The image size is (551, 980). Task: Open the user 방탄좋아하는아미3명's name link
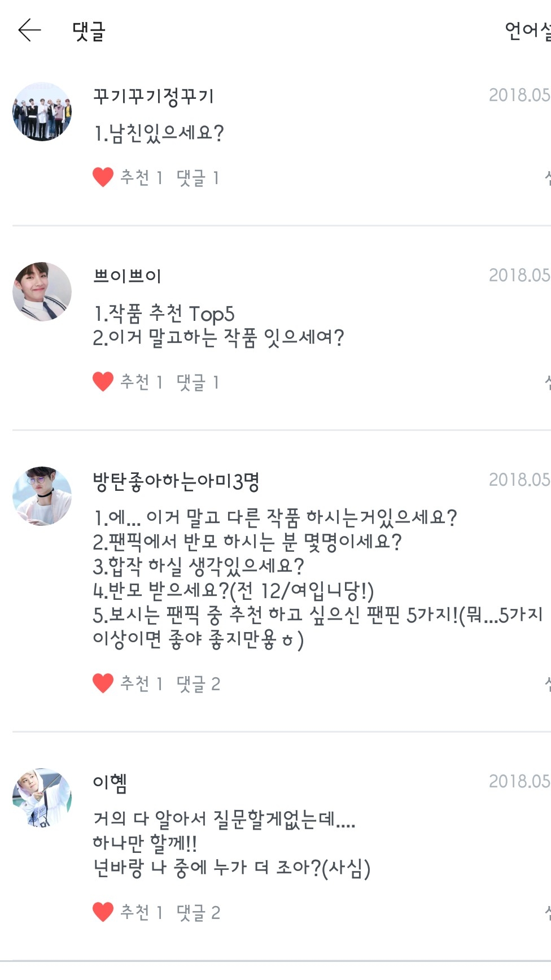[x=176, y=481]
